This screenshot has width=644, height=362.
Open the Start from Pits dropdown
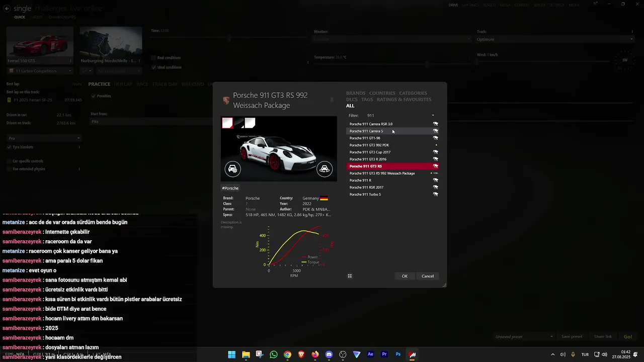(152, 122)
